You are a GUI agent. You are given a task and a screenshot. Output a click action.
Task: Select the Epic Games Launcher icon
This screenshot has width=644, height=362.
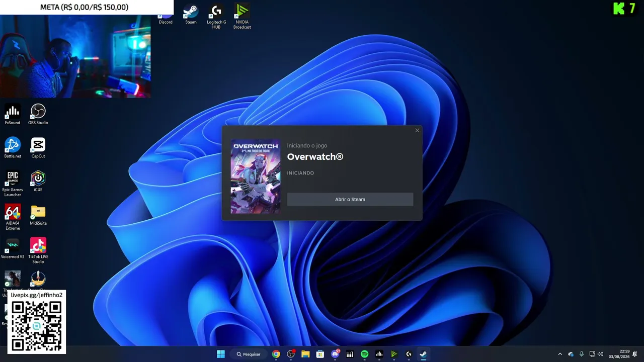13,184
